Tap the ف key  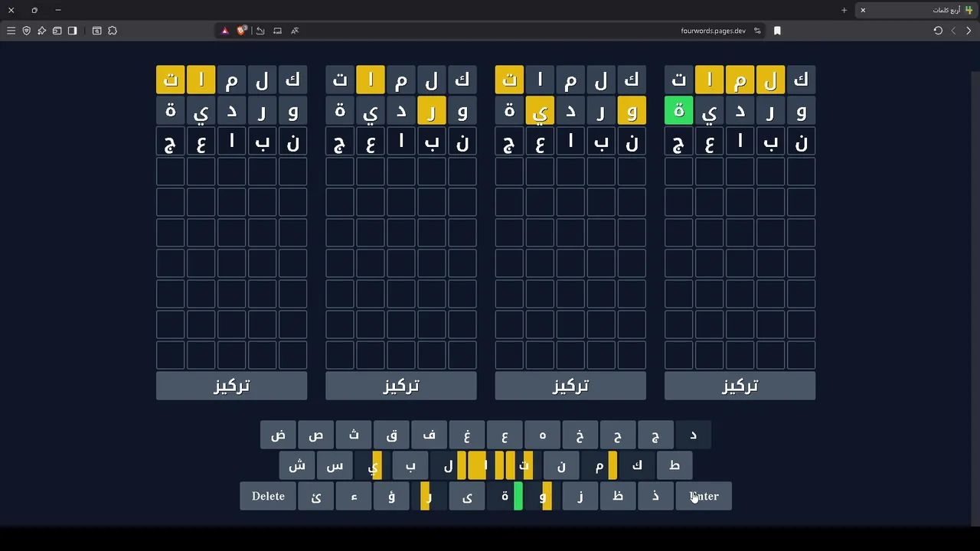click(x=430, y=435)
